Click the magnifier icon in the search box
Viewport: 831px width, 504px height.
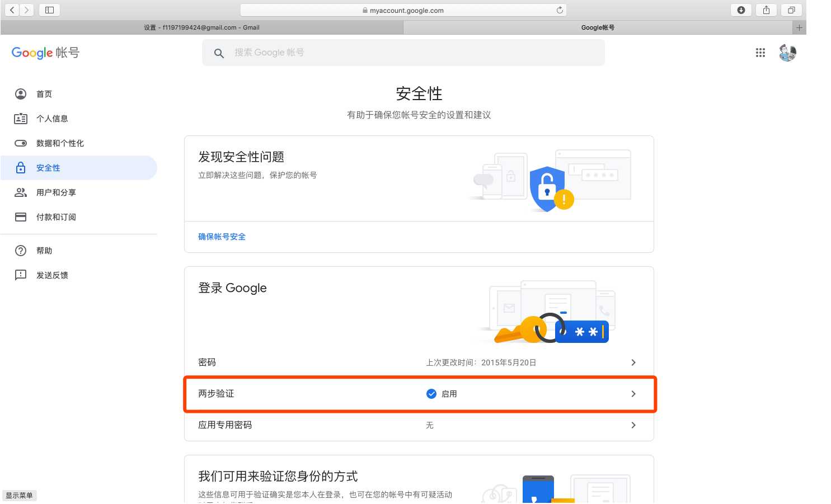[219, 53]
